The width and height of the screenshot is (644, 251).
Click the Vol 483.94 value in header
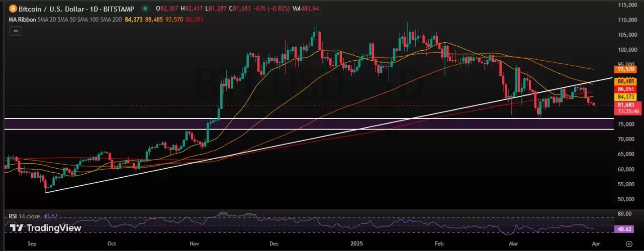click(x=306, y=9)
